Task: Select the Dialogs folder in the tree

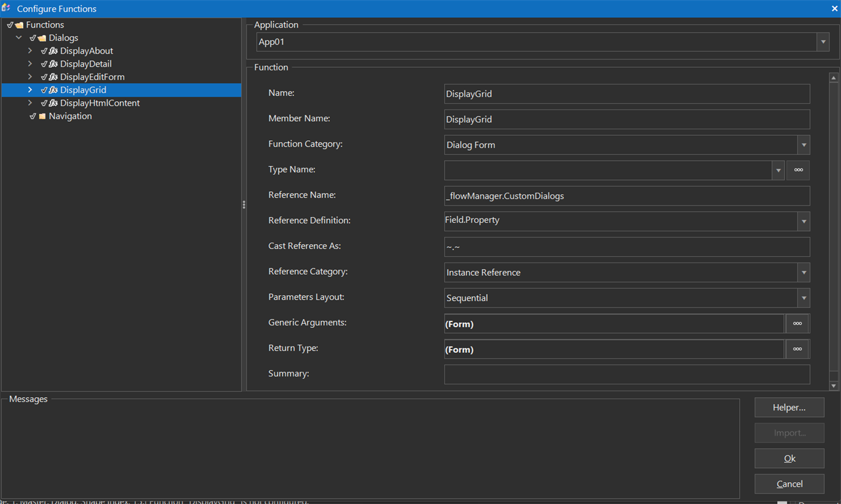Action: (63, 38)
